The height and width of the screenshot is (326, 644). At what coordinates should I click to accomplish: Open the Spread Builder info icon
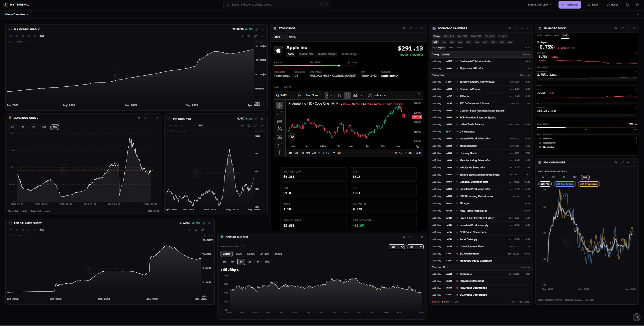coord(242,247)
